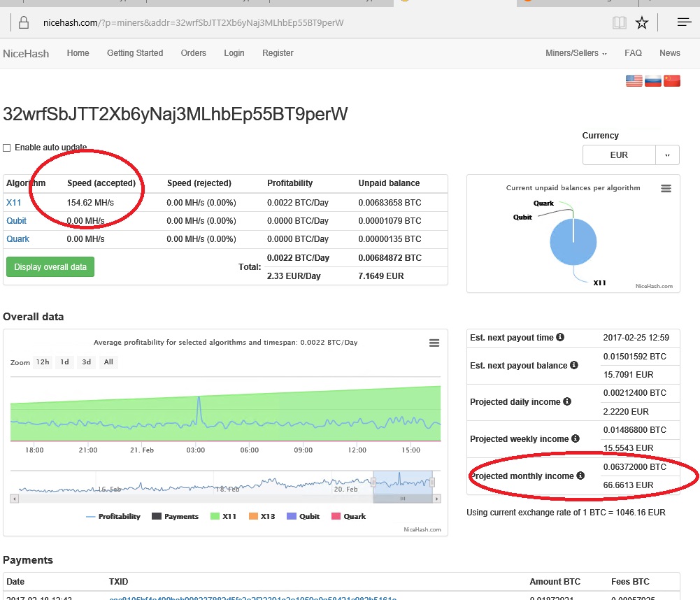Toggle X13 series in chart legend
Screen dimensions: 700x600
coord(262,517)
